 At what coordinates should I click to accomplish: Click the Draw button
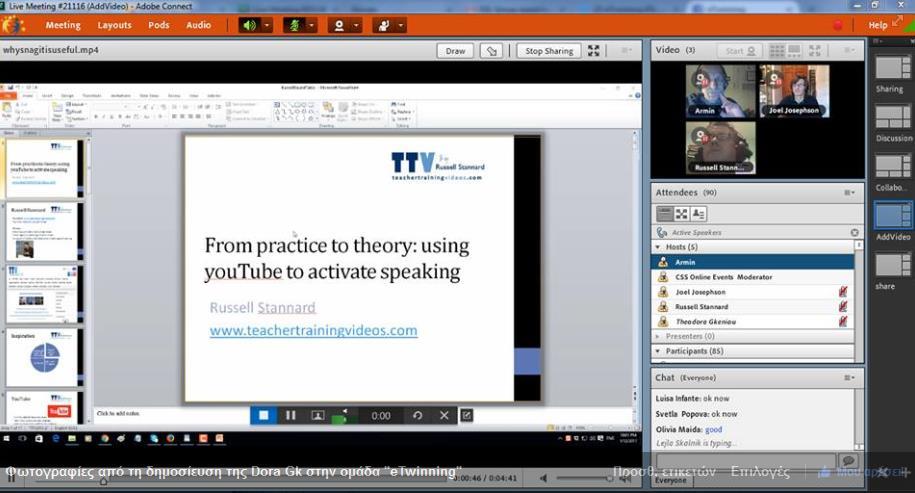pyautogui.click(x=455, y=51)
